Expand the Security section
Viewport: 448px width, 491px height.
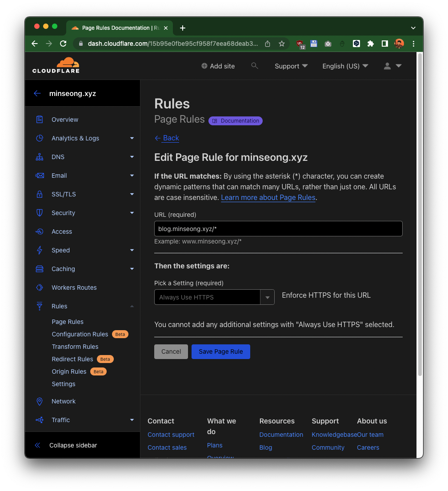pos(132,213)
